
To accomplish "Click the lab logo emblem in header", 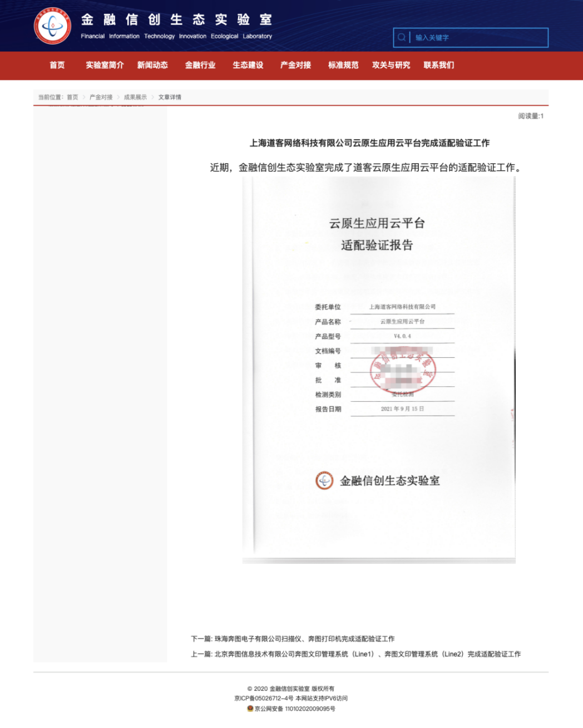I will (52, 26).
